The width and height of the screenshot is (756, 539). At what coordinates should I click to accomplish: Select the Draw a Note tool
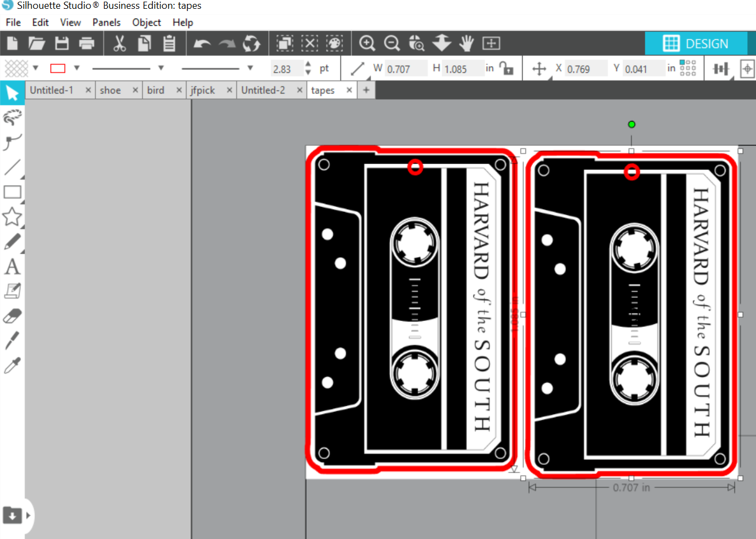click(x=12, y=291)
